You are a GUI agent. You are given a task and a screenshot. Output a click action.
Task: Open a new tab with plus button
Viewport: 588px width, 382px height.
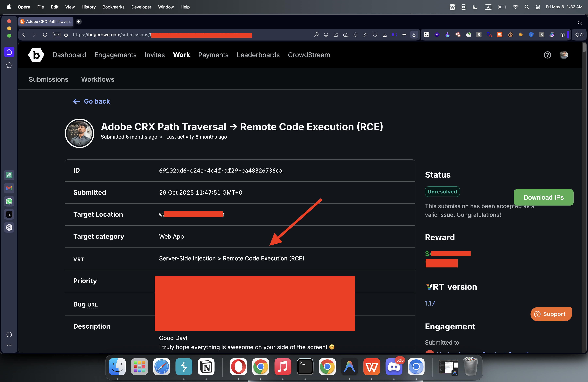click(79, 22)
